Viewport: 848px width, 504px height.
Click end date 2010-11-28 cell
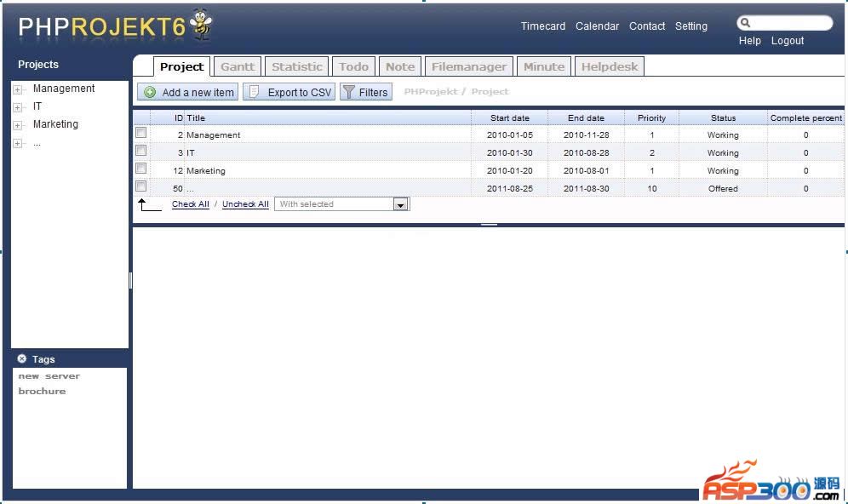pos(587,135)
